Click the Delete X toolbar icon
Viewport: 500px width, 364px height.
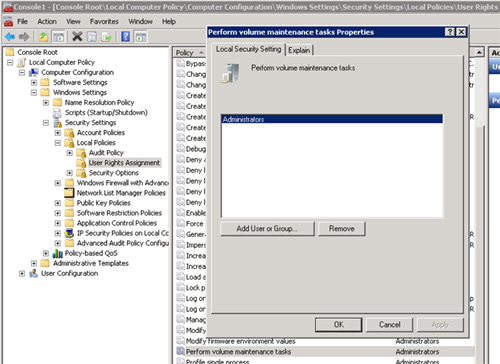[x=77, y=37]
